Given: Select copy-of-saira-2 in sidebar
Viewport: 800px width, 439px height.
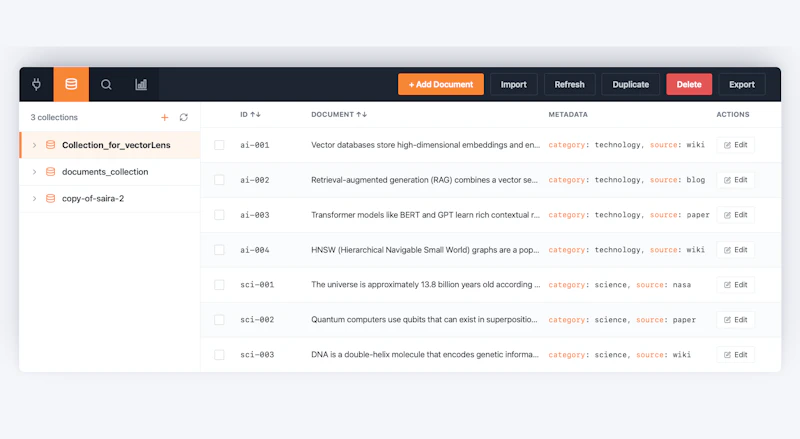Looking at the screenshot, I should [110, 198].
